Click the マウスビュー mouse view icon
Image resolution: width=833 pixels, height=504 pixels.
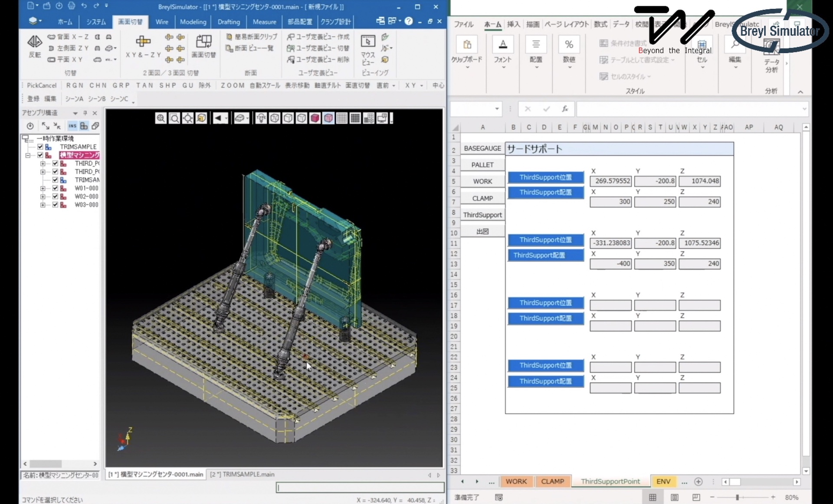[x=368, y=42]
